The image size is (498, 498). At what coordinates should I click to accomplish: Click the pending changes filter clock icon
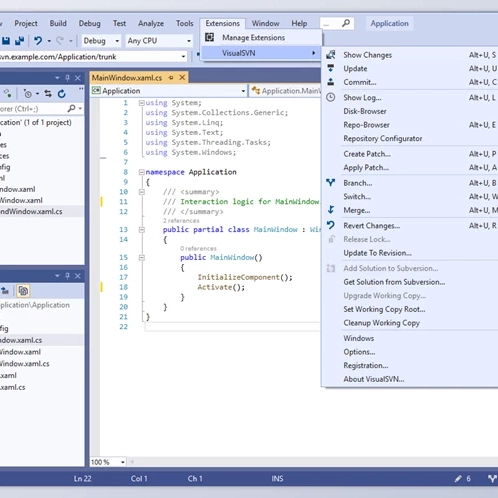click(28, 94)
